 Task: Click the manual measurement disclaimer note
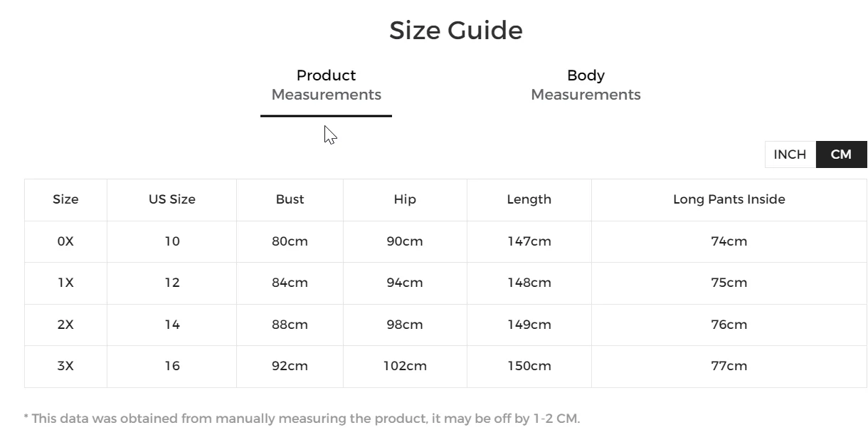pos(302,419)
